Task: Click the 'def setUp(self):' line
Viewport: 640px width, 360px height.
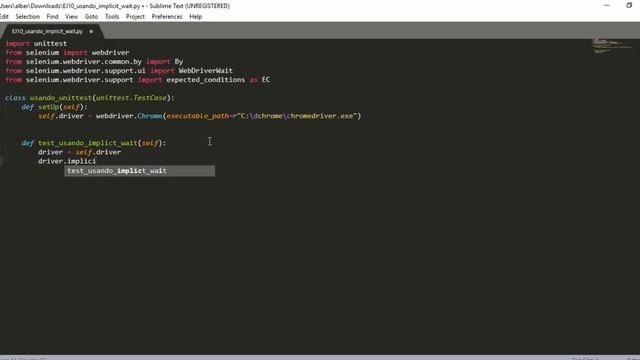Action: click(54, 107)
